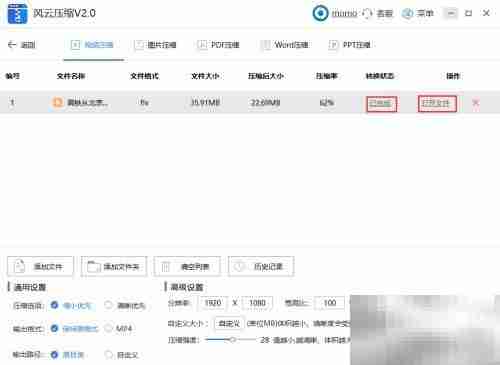Click the resolution height field 1080

[257, 303]
